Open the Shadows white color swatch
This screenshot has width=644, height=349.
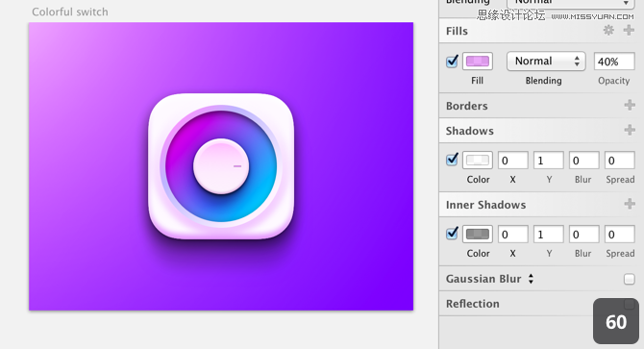478,160
